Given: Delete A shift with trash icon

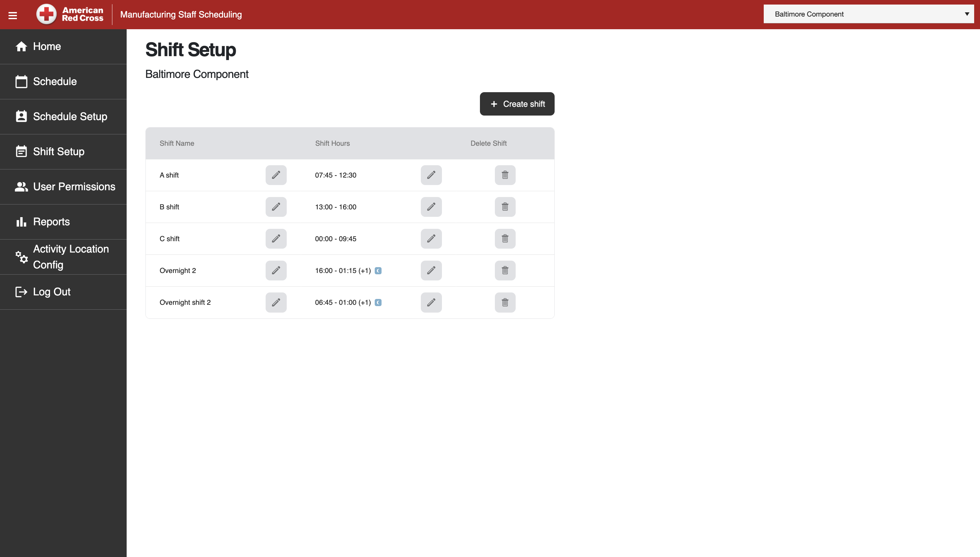Looking at the screenshot, I should pyautogui.click(x=505, y=175).
